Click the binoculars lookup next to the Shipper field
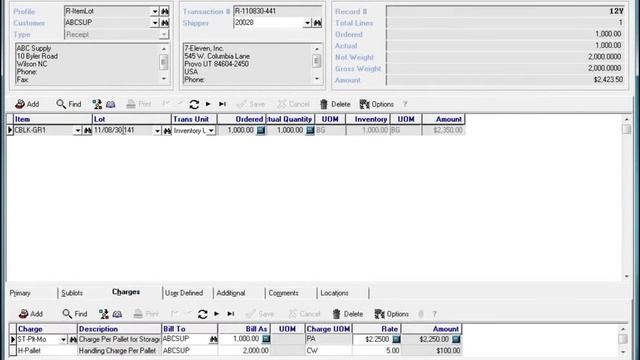 click(318, 23)
